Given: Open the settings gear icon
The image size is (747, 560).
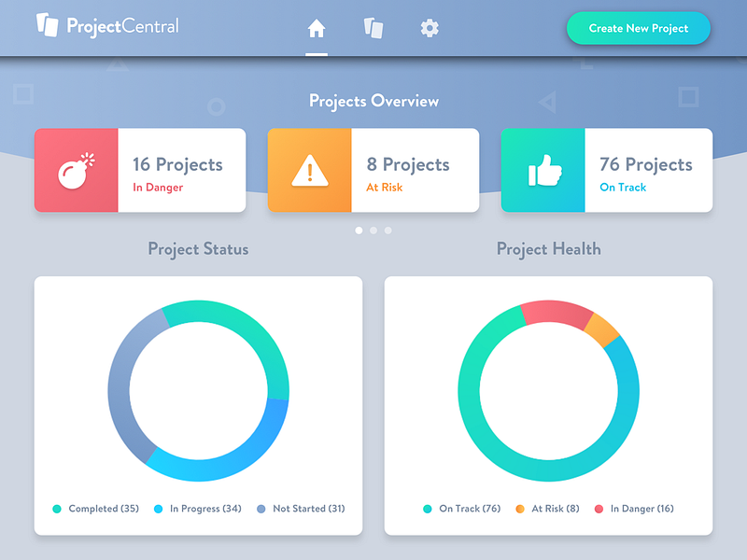Looking at the screenshot, I should click(x=430, y=29).
